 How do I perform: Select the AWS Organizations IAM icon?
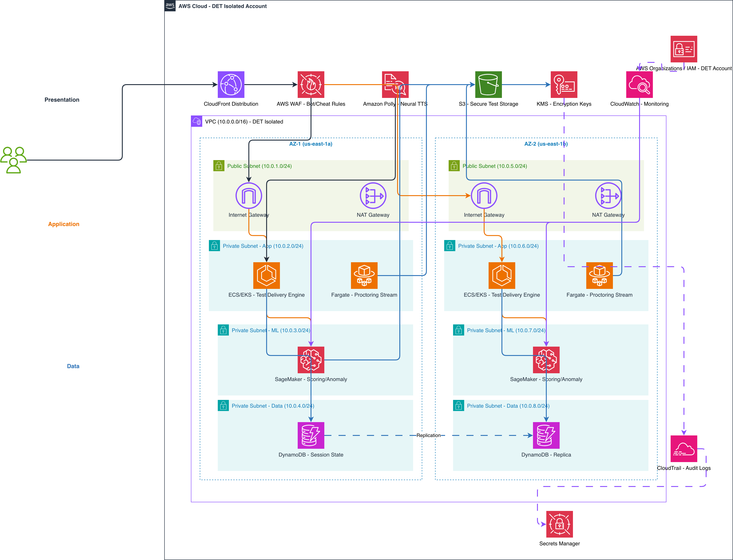[x=684, y=49]
